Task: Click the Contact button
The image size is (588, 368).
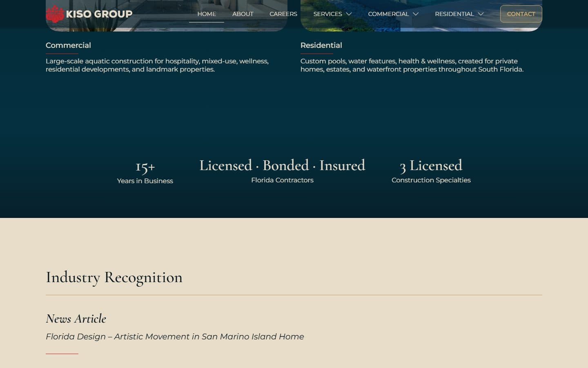Action: click(521, 14)
